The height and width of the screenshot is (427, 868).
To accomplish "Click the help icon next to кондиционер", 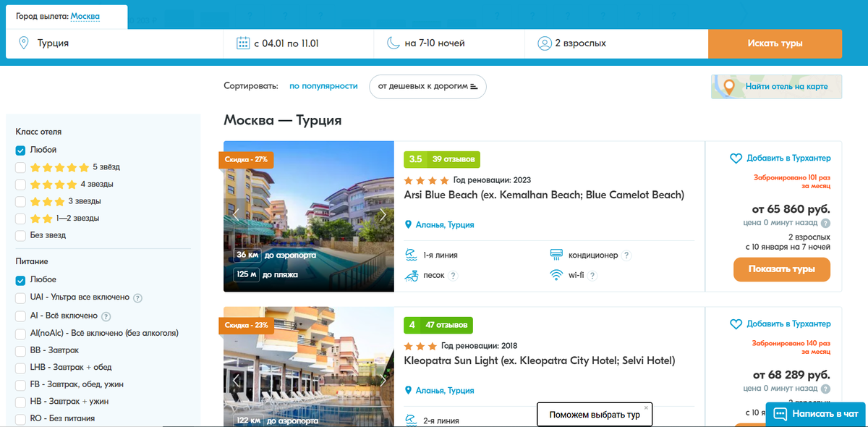I will pos(626,255).
